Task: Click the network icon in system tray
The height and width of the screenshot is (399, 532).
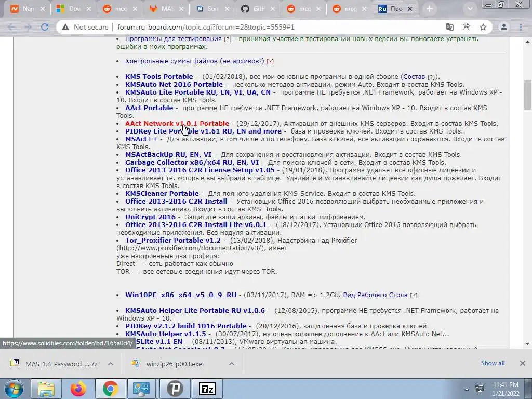Action: pyautogui.click(x=480, y=389)
